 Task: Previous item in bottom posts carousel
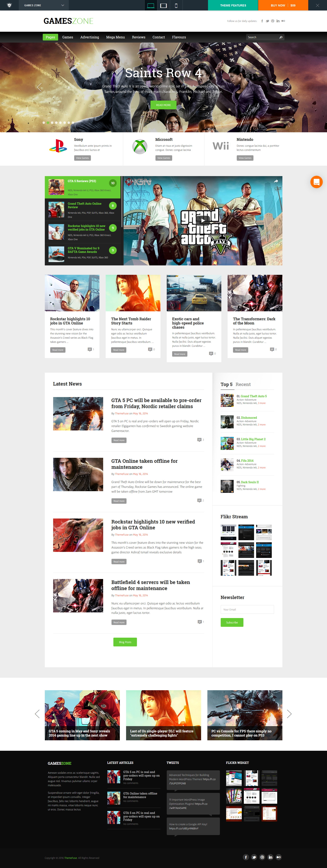point(37,714)
